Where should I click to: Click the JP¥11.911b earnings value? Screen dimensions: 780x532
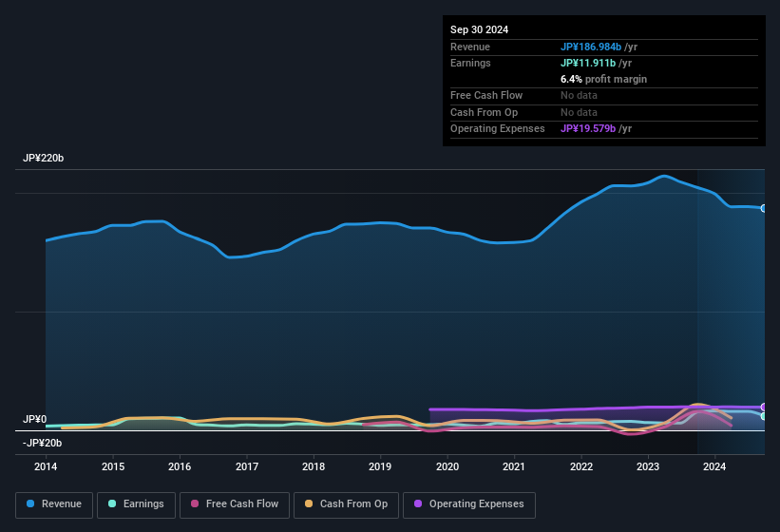pos(588,63)
